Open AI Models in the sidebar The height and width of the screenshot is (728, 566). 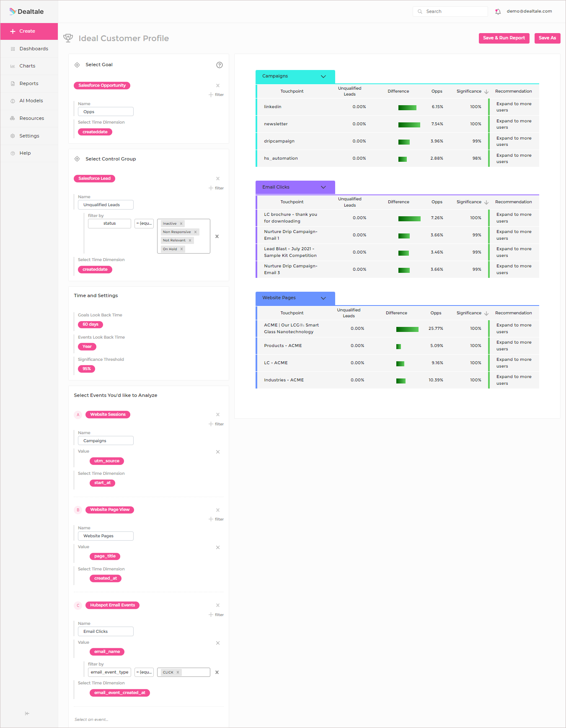(x=29, y=101)
